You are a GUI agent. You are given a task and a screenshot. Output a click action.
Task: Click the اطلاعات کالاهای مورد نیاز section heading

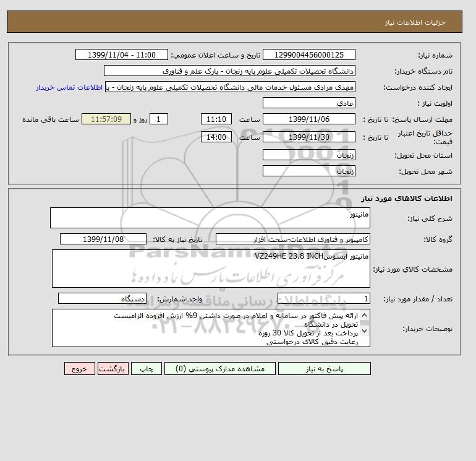[407, 199]
